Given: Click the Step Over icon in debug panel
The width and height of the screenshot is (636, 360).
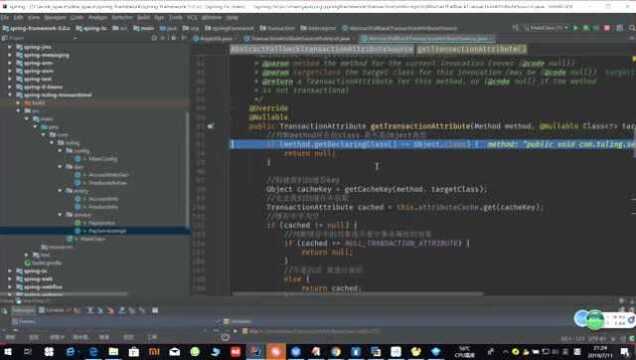Looking at the screenshot, I should point(90,310).
